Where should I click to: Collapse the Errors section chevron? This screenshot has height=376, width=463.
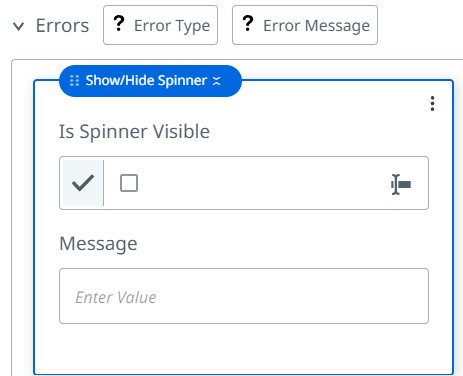[x=18, y=26]
